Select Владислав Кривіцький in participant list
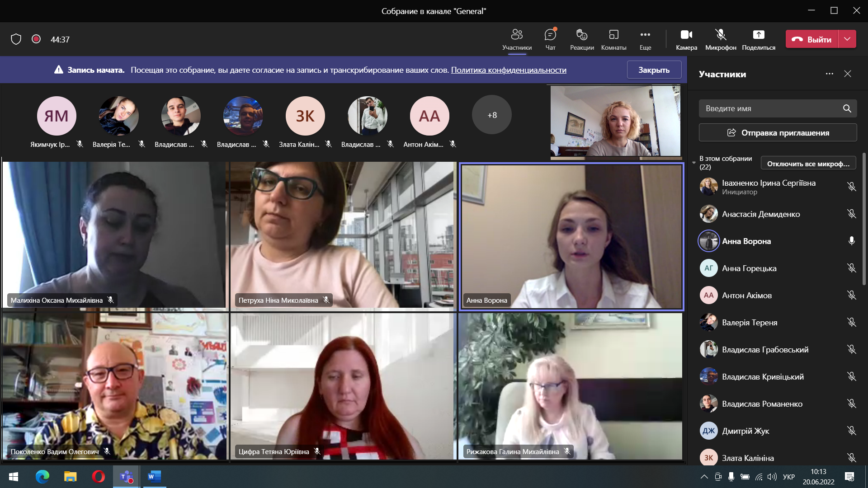Image resolution: width=868 pixels, height=488 pixels. (x=778, y=376)
